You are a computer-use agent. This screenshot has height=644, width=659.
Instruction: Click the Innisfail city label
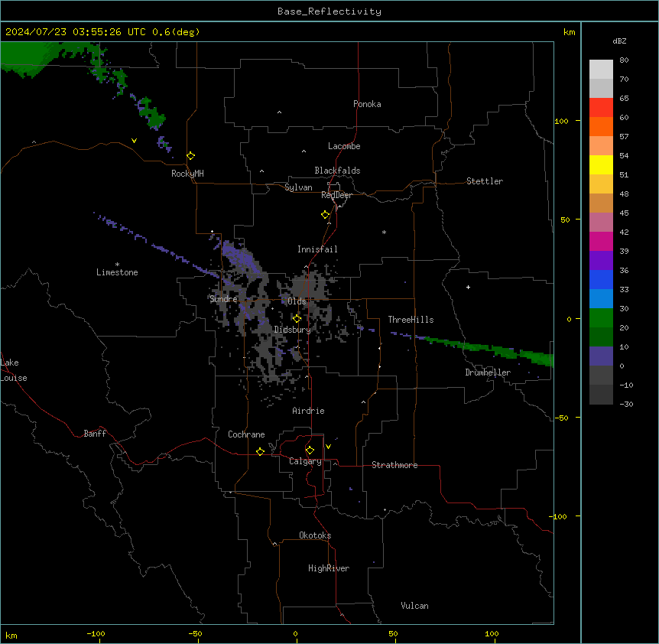(x=317, y=249)
